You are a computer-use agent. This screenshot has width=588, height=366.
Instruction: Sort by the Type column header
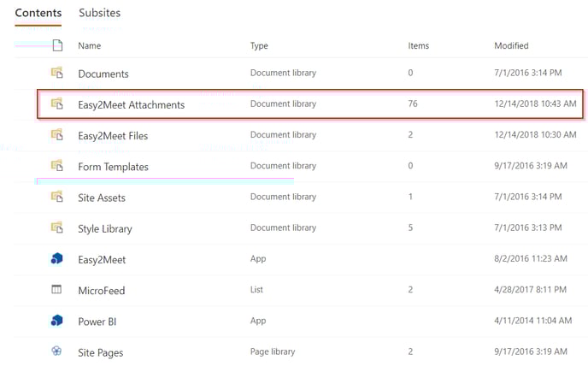[x=259, y=46]
